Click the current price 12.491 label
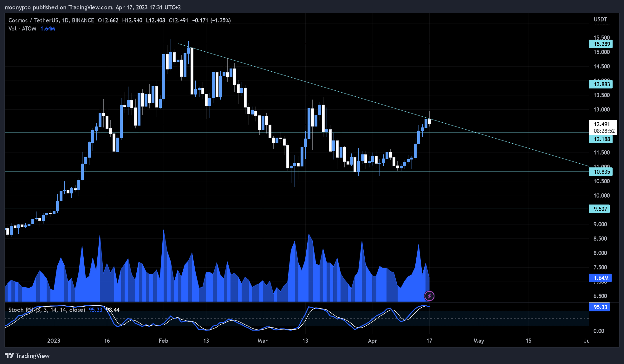 point(602,124)
